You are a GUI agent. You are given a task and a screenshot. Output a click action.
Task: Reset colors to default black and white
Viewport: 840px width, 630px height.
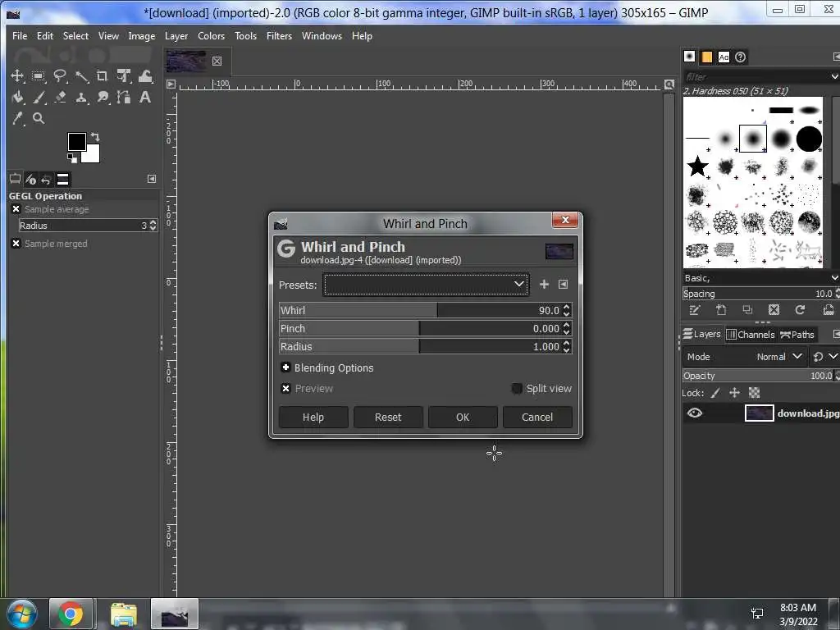coord(72,158)
